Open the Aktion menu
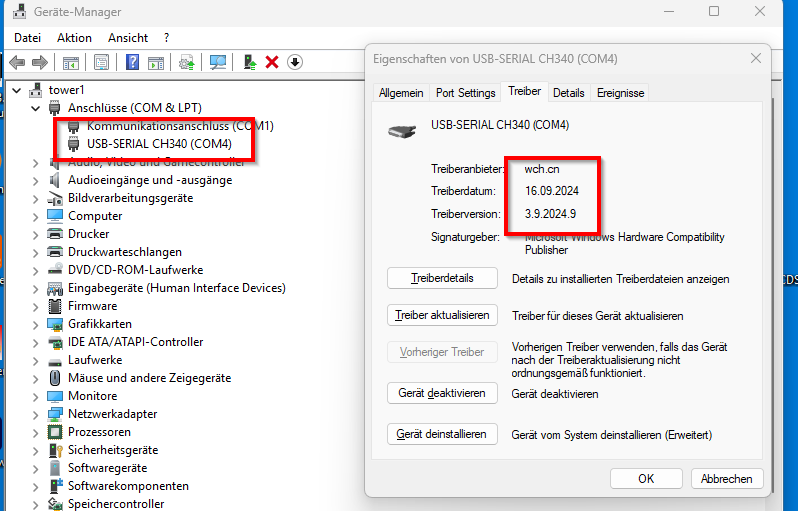Image resolution: width=798 pixels, height=511 pixels. [74, 37]
